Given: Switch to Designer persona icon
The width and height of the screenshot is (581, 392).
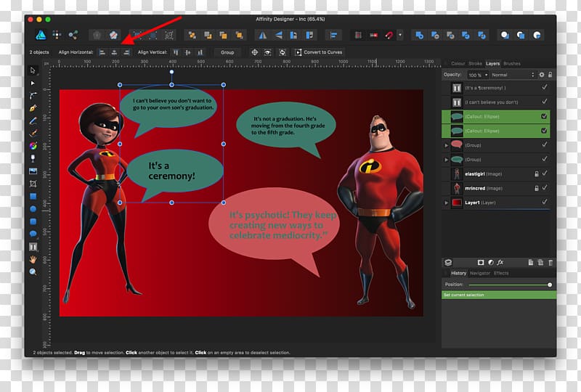Looking at the screenshot, I should (x=41, y=35).
